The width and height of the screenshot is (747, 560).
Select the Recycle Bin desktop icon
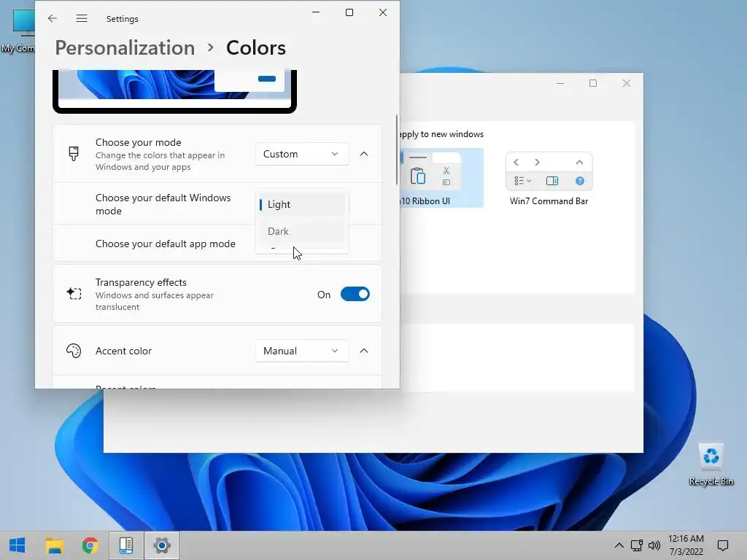pyautogui.click(x=711, y=464)
